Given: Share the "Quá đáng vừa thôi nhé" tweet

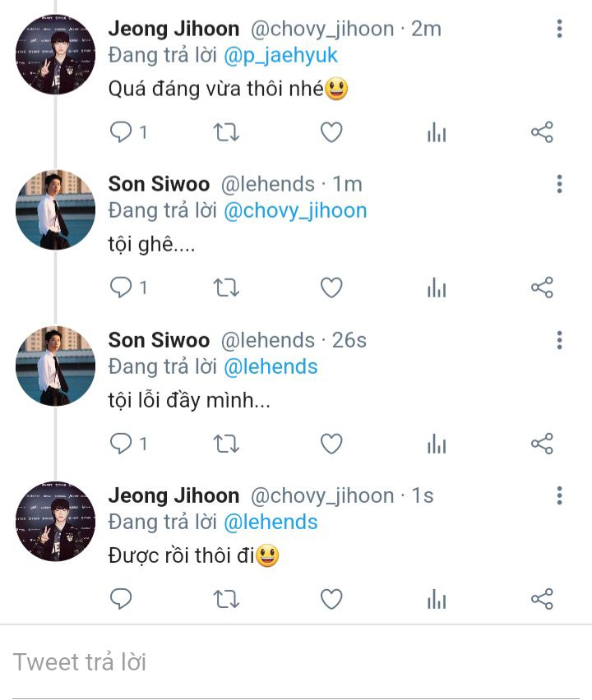Looking at the screenshot, I should point(542,132).
